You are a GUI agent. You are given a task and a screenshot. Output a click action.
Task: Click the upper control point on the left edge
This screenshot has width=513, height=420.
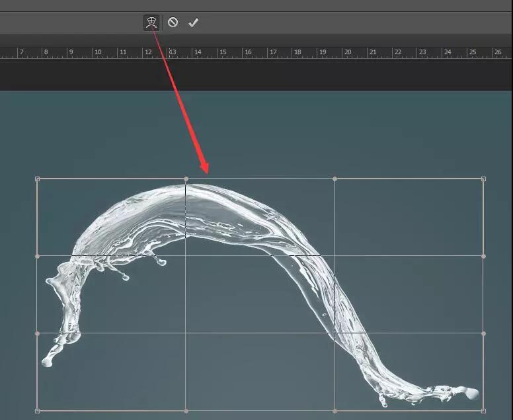[37, 256]
